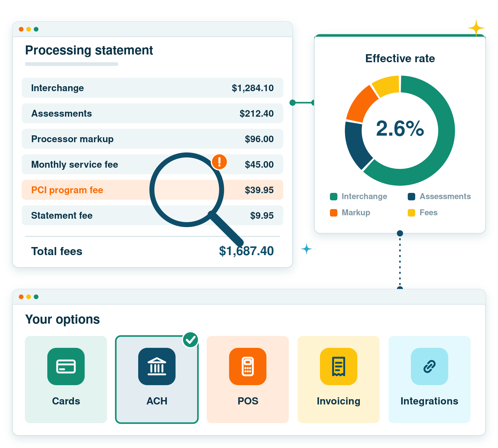498x448 pixels.
Task: Click the Interchange legend green swatch
Action: 334,197
